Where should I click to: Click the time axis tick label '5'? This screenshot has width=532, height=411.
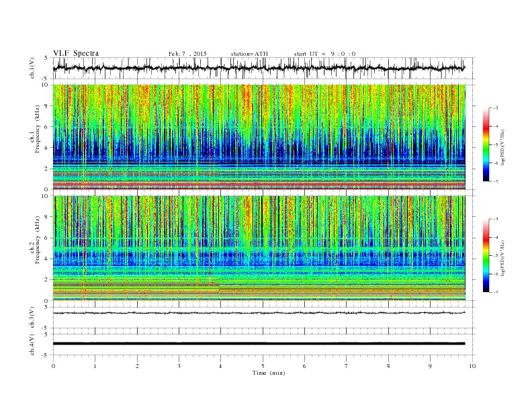pyautogui.click(x=263, y=366)
